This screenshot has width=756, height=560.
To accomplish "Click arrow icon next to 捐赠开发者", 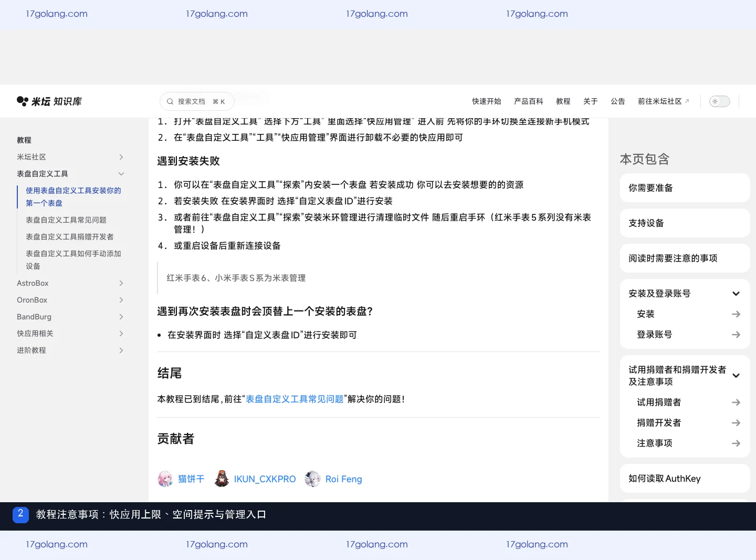I will [736, 423].
